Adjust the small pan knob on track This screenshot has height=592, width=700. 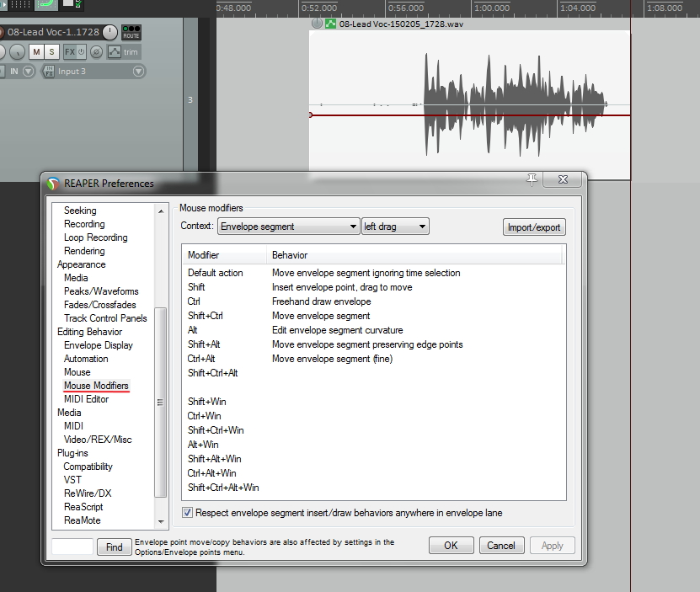tap(17, 52)
